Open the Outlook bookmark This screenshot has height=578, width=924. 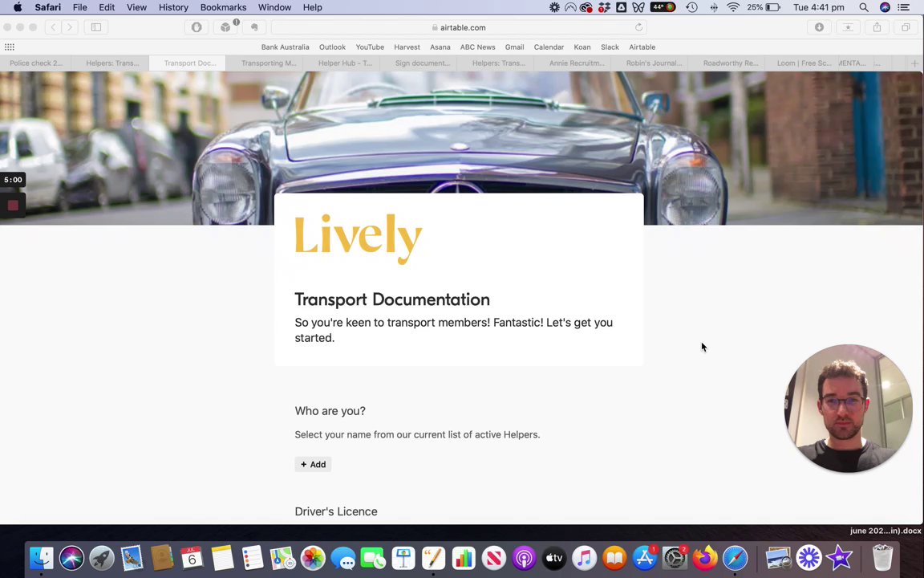(332, 47)
